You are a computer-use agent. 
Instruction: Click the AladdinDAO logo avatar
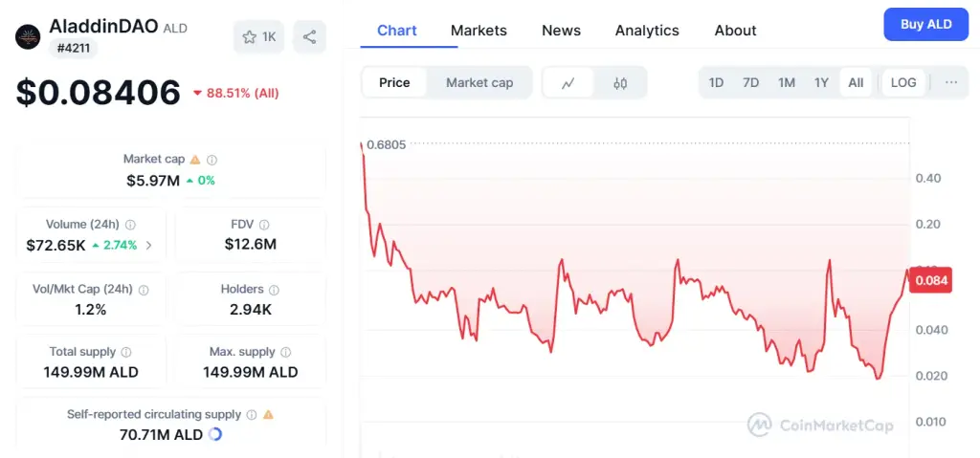click(28, 37)
